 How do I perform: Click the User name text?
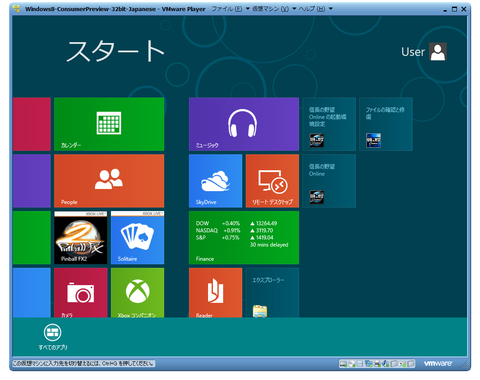413,52
